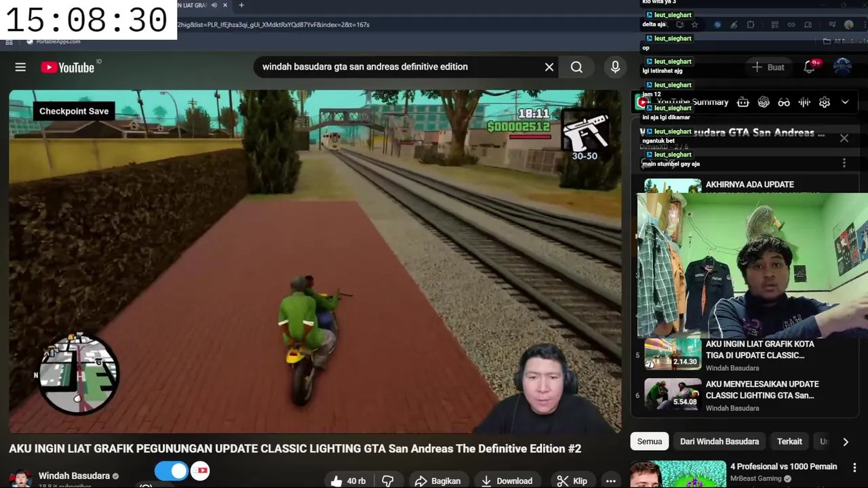Click the browser address bar URL
The height and width of the screenshot is (488, 868).
(273, 24)
